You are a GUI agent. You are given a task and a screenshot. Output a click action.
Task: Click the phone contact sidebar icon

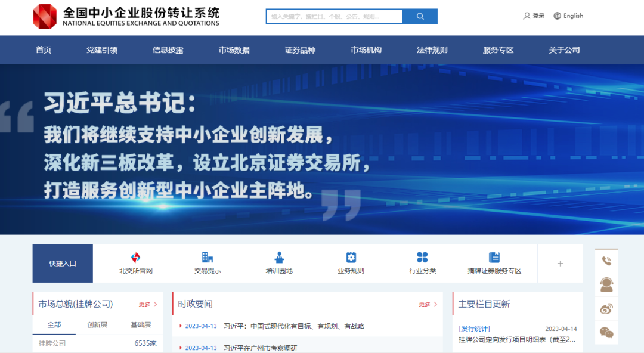(x=606, y=261)
